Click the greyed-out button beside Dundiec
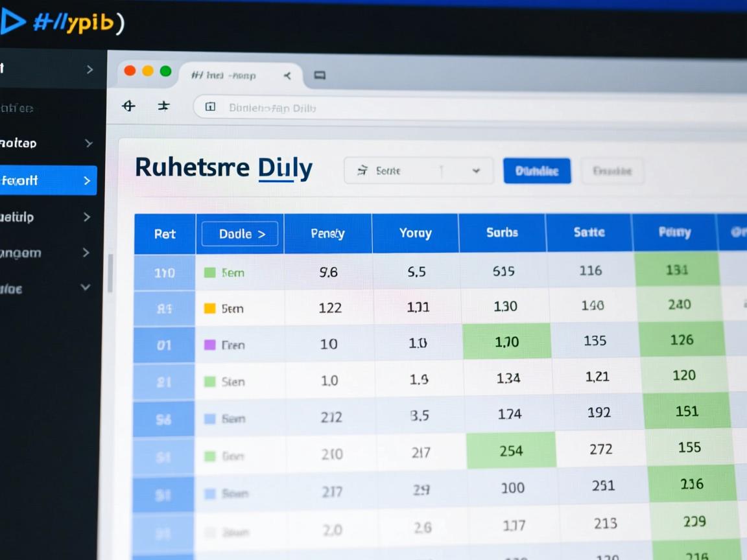The image size is (747, 560). pyautogui.click(x=611, y=171)
